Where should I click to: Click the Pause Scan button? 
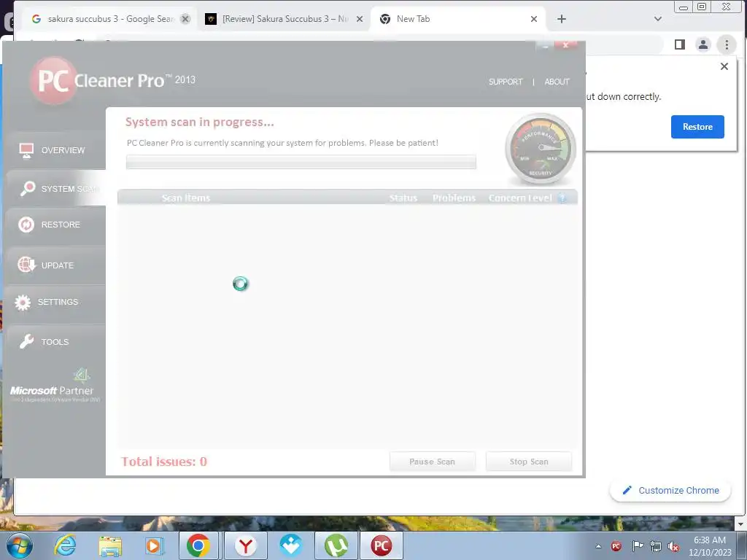pos(432,462)
